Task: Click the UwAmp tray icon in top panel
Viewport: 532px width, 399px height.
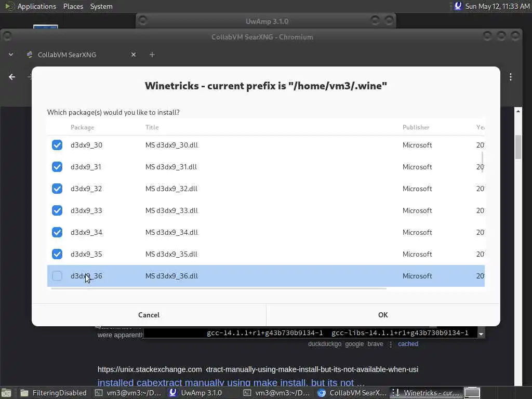Action: 458,6
